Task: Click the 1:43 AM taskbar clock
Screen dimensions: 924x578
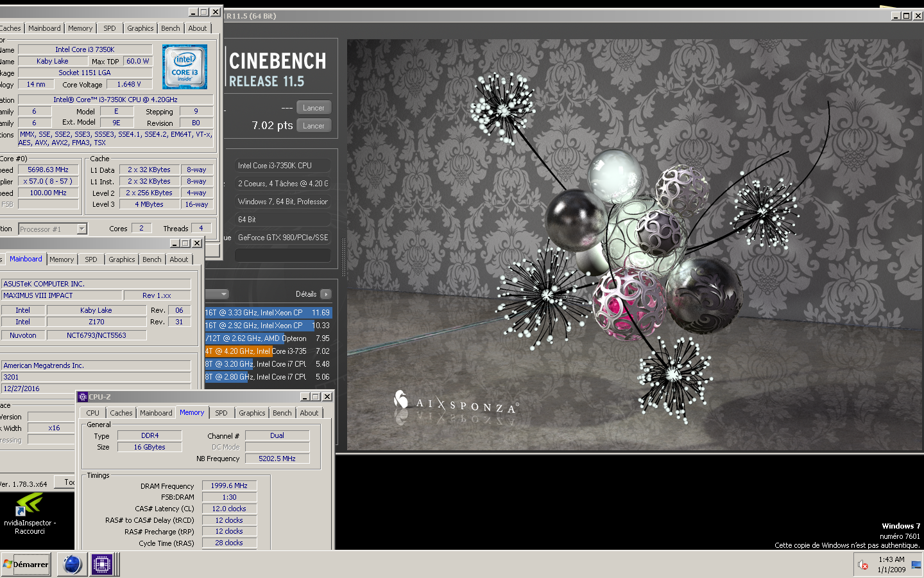Action: (891, 559)
